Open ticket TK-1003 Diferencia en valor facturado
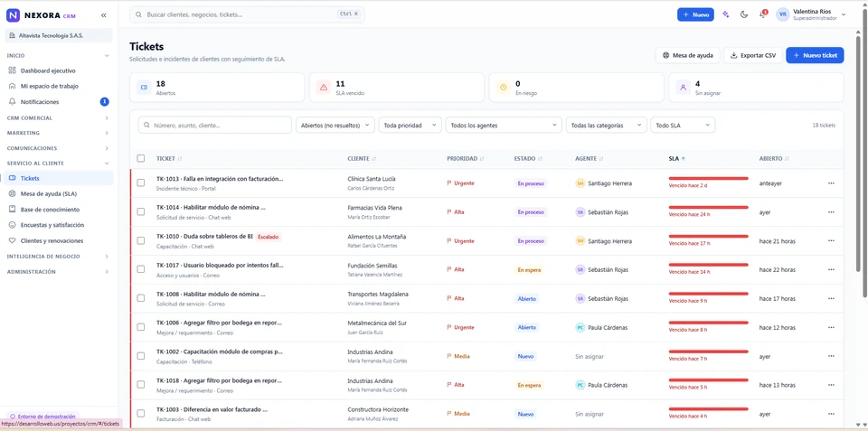The image size is (868, 431). [x=212, y=409]
